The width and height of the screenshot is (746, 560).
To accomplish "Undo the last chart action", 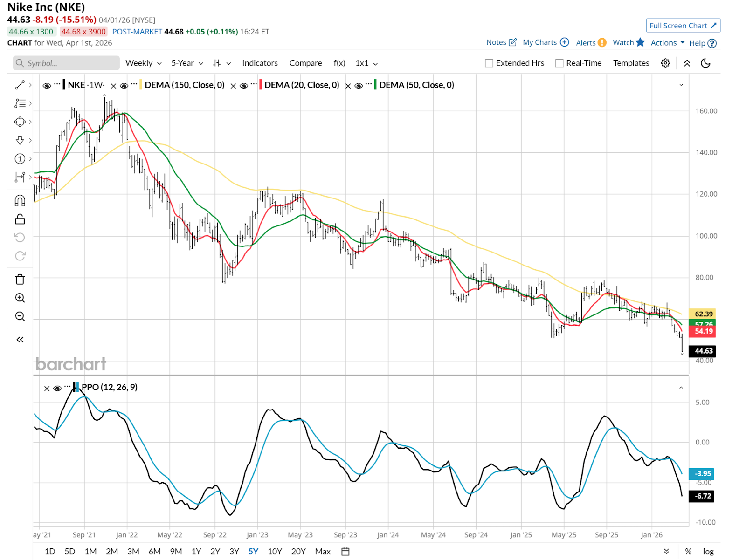I will tap(20, 238).
